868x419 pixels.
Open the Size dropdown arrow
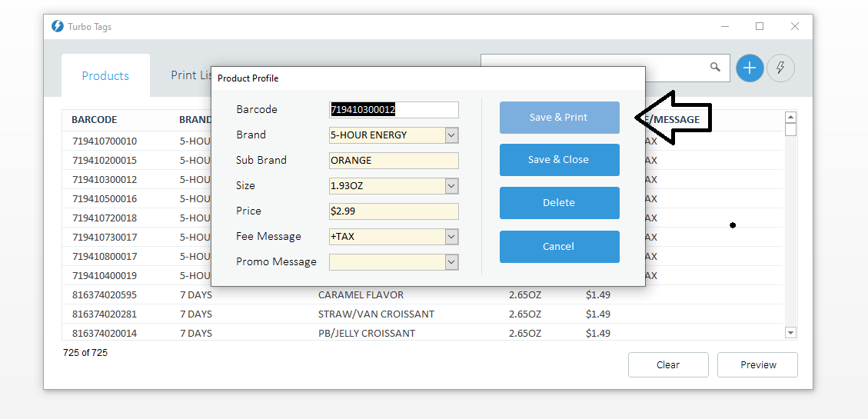(x=452, y=186)
